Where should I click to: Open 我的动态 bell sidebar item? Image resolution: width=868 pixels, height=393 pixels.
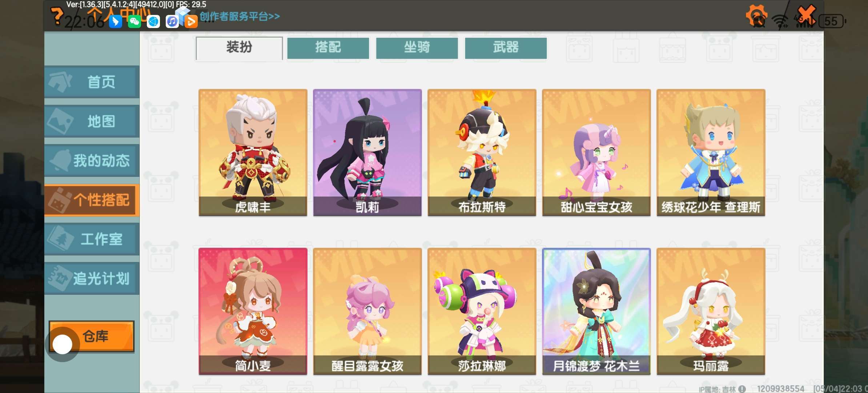click(92, 160)
